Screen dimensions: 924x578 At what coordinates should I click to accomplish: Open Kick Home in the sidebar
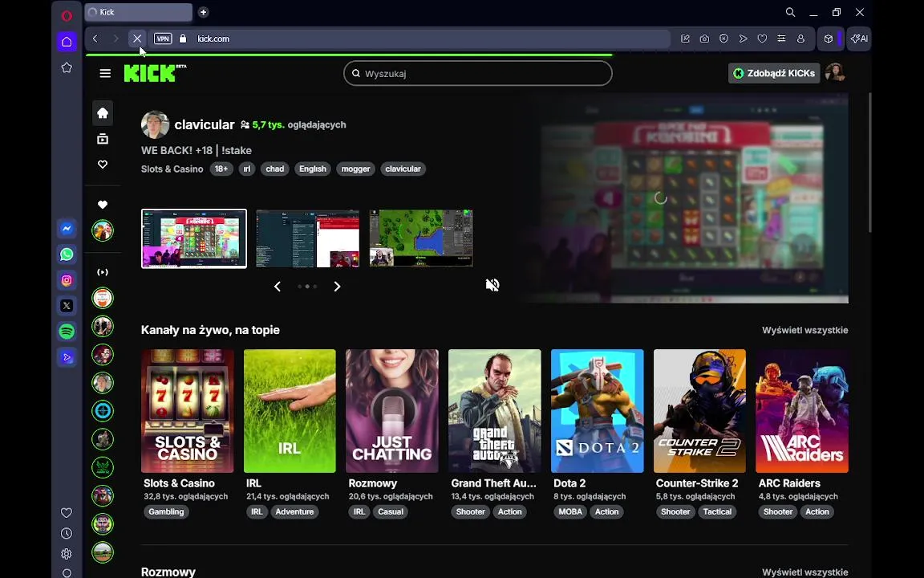103,112
